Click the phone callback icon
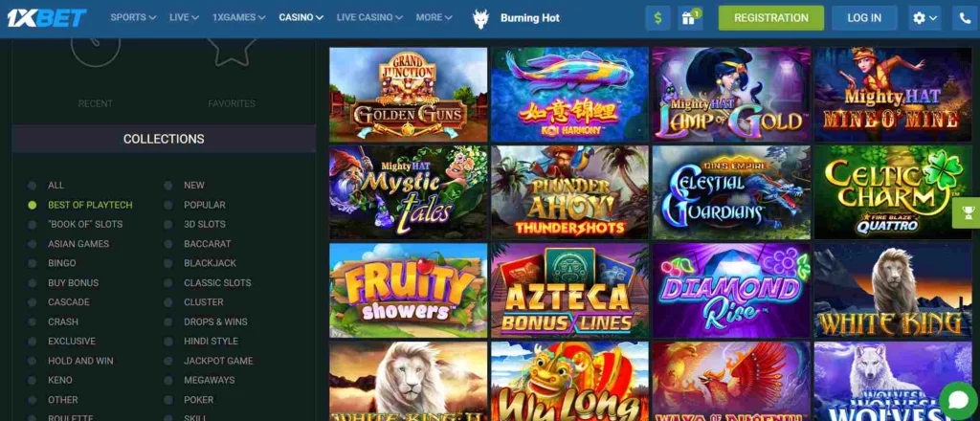 point(966,18)
